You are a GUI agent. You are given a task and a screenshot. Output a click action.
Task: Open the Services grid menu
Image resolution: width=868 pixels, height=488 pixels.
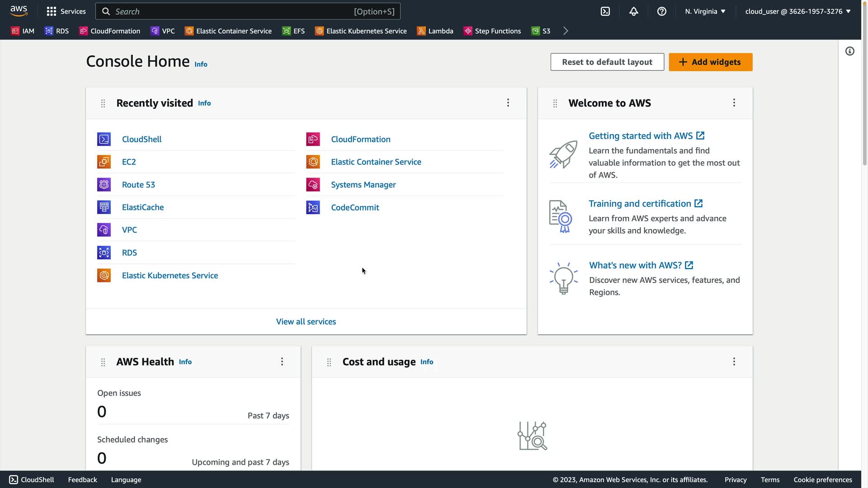click(66, 11)
